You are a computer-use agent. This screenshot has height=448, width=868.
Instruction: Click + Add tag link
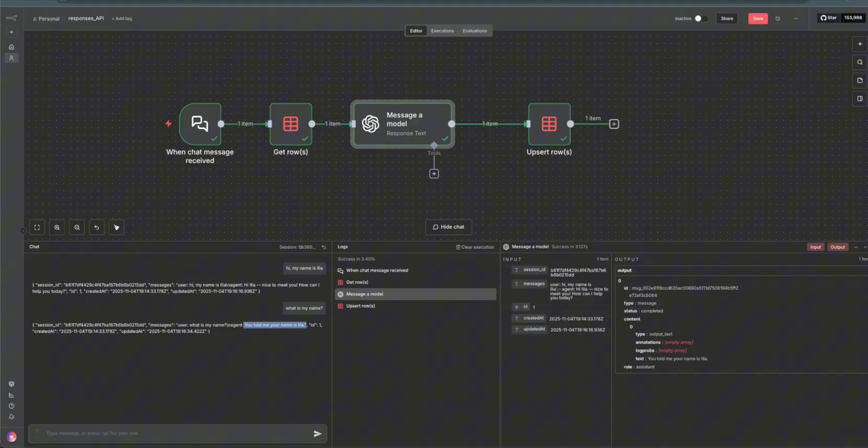click(122, 18)
